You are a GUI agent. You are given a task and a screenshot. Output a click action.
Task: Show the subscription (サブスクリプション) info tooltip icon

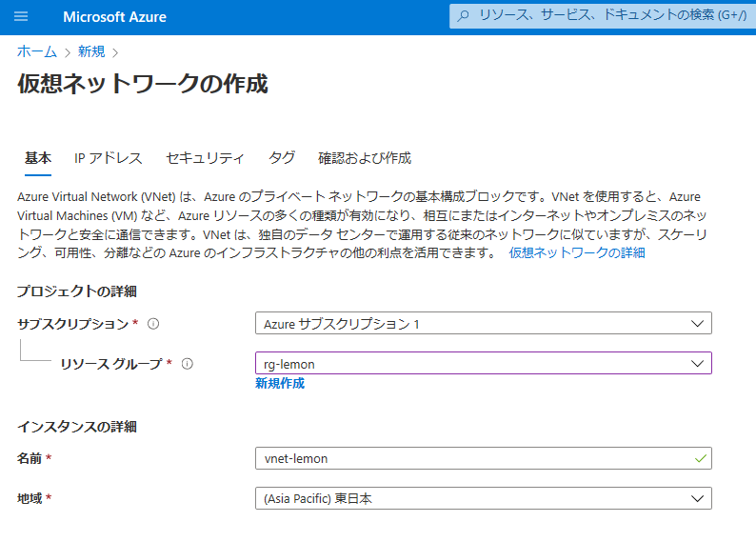click(x=153, y=324)
